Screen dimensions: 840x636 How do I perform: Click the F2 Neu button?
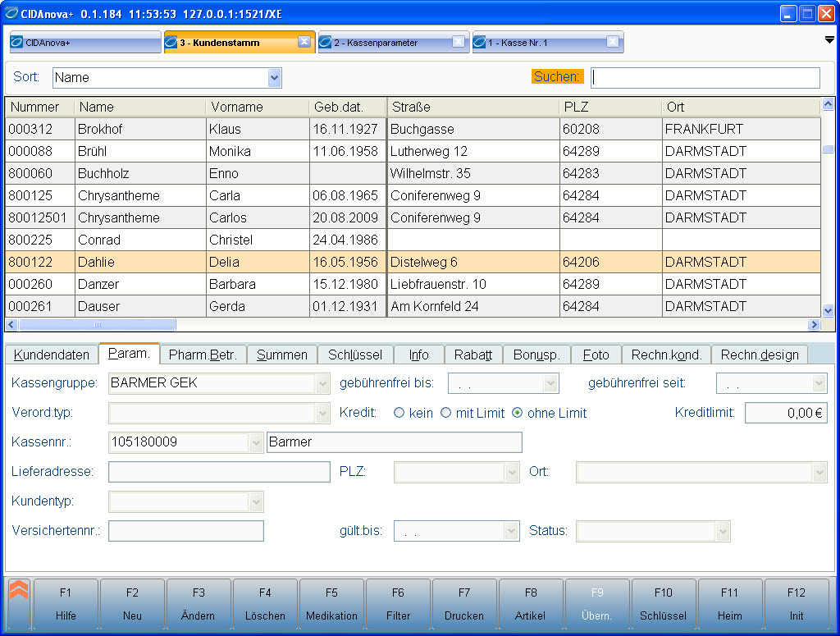click(132, 604)
